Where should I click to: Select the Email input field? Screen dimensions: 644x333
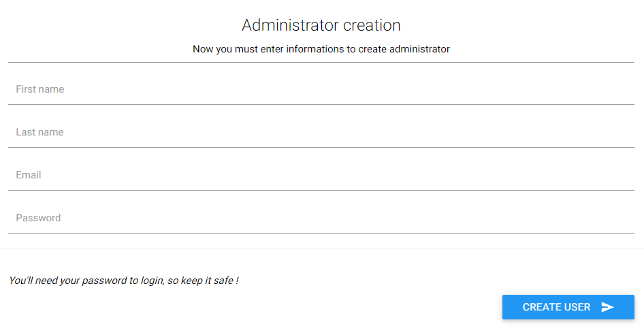[321, 175]
